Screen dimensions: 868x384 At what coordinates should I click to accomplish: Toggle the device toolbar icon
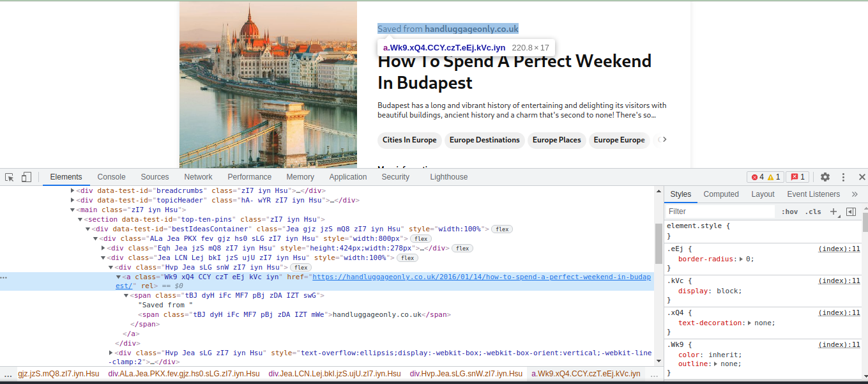pos(26,177)
